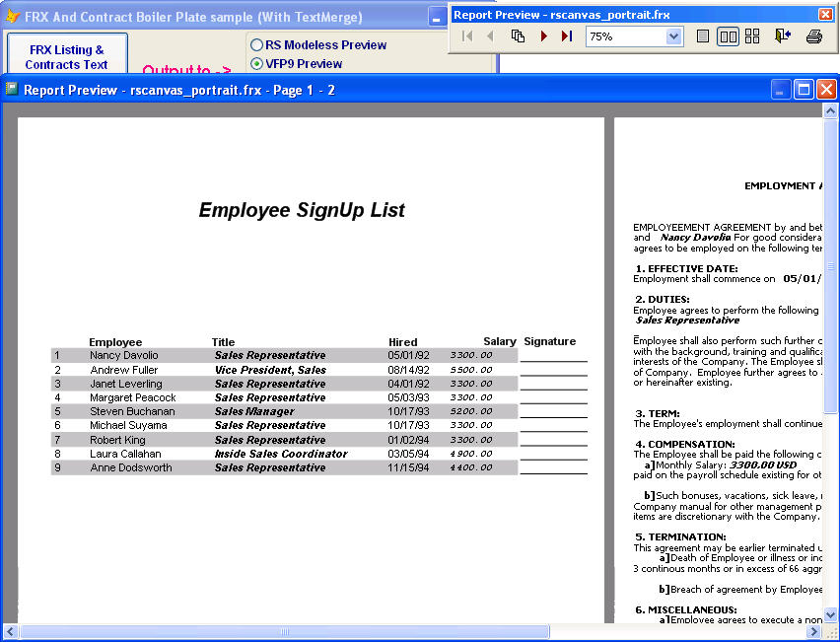This screenshot has height=642, width=840.
Task: Minimize the Report Preview Page 1 - 2 window
Action: click(x=781, y=89)
